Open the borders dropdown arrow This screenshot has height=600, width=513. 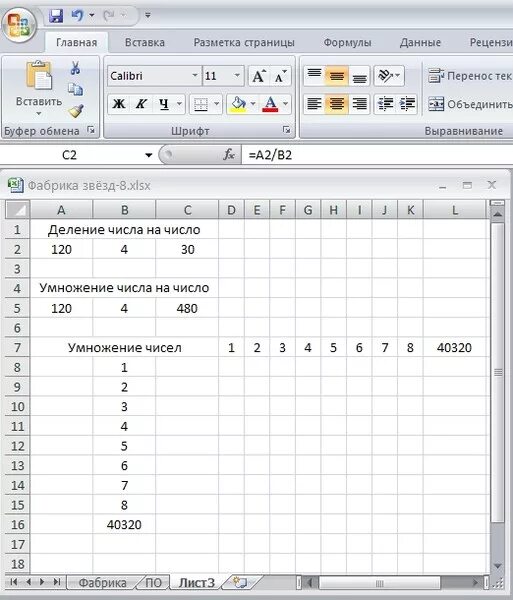(x=217, y=104)
